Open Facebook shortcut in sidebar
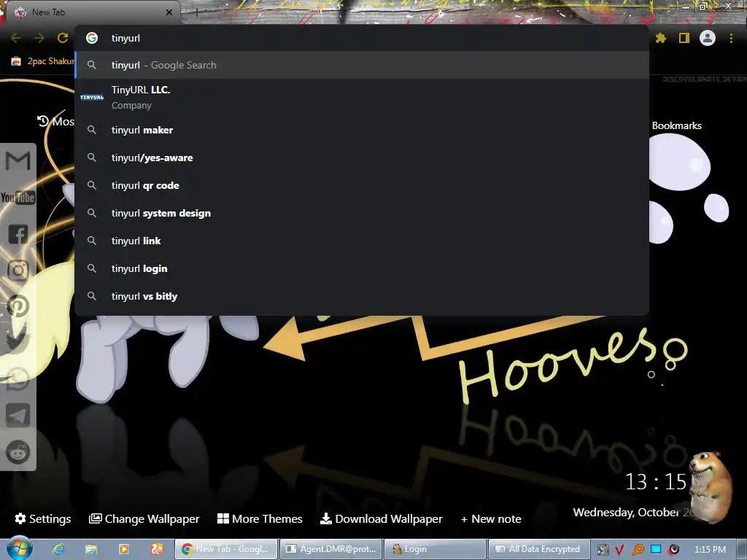Image resolution: width=747 pixels, height=560 pixels. (x=18, y=234)
